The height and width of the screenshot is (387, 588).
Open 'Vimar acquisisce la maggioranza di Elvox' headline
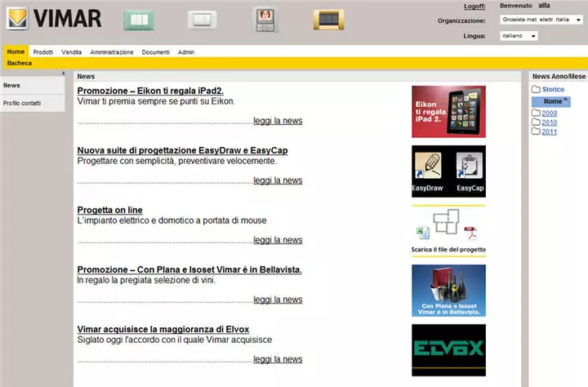point(163,329)
